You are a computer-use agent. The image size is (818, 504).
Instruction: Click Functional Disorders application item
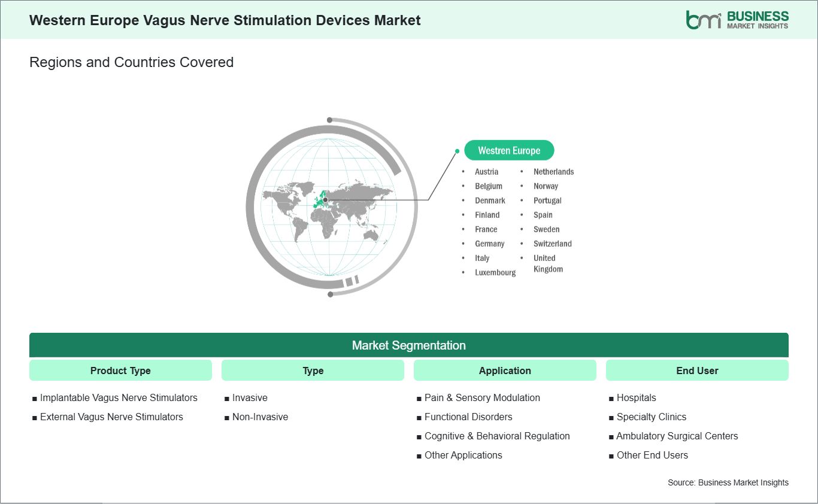pos(468,417)
